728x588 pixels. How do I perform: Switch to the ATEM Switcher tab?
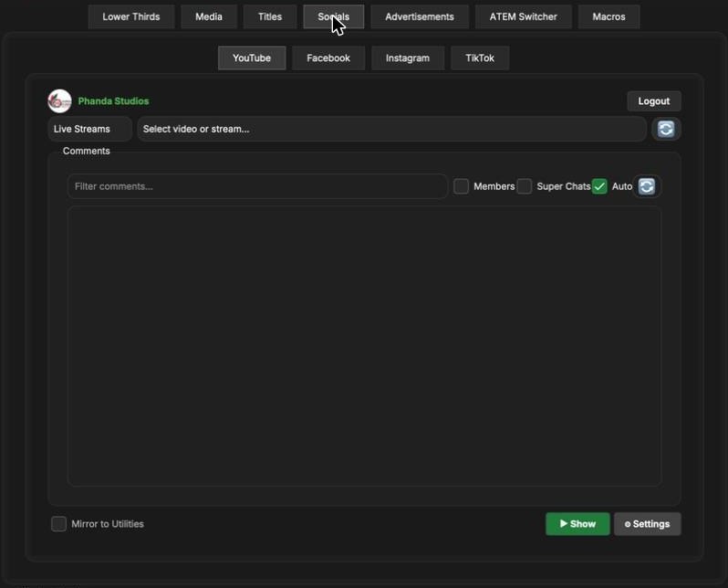point(524,16)
